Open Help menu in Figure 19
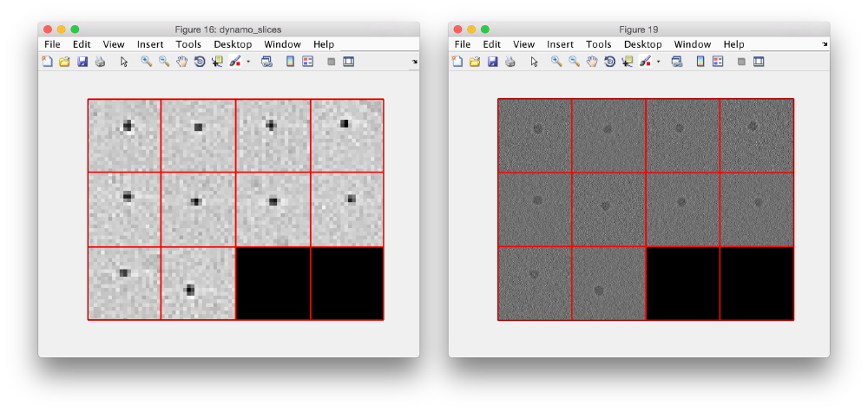Image resolution: width=868 pixels, height=412 pixels. click(733, 44)
